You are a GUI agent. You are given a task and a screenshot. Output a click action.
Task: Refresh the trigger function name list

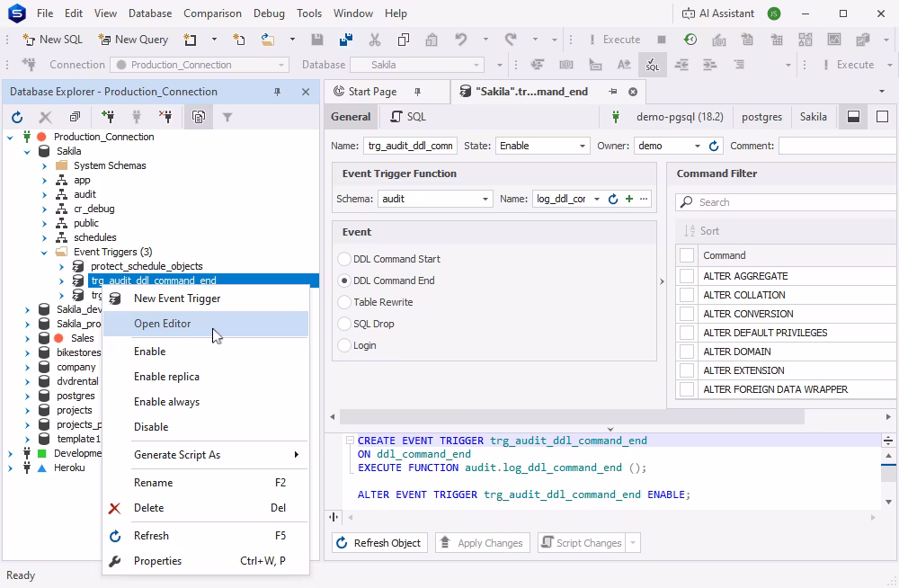(613, 199)
